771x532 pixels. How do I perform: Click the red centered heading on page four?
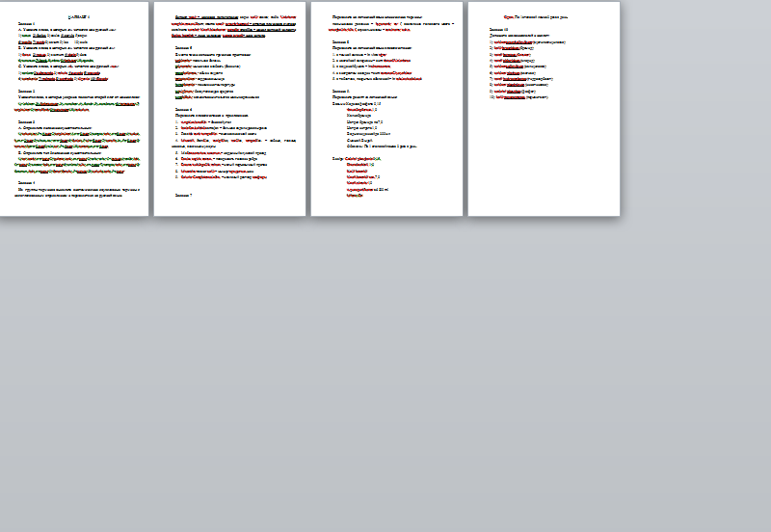click(536, 17)
